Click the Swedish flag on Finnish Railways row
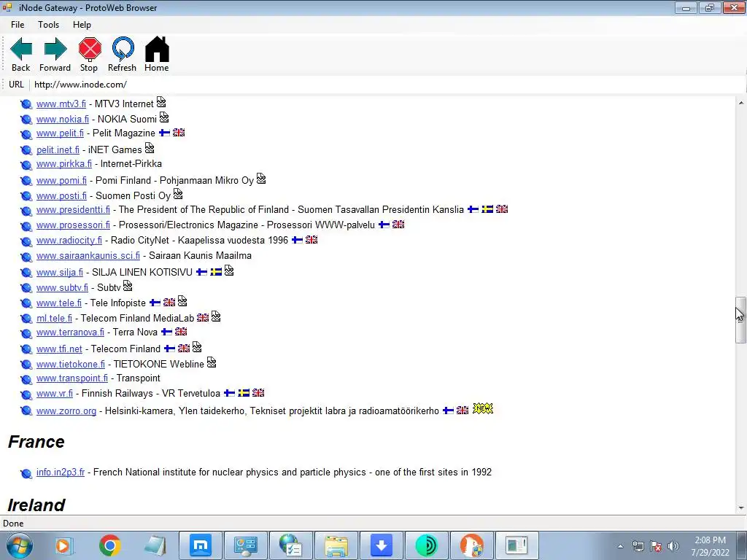This screenshot has width=747, height=560. pos(244,393)
